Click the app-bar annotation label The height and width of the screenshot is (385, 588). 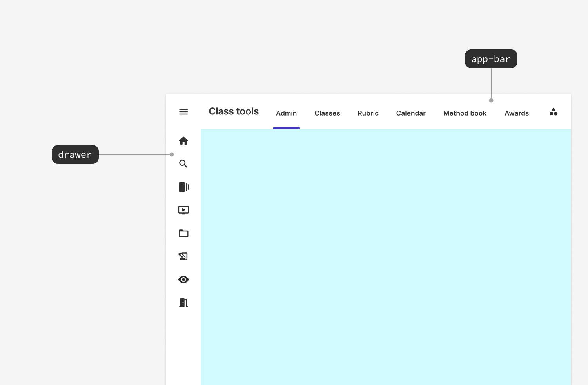pos(491,59)
